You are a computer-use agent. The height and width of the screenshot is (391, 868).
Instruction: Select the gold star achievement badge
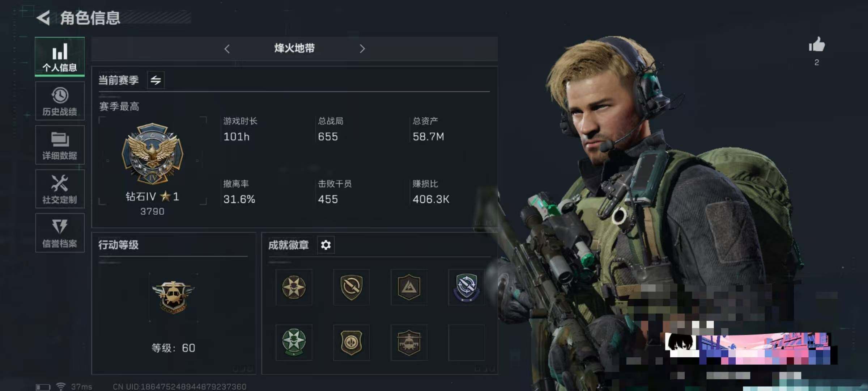294,287
